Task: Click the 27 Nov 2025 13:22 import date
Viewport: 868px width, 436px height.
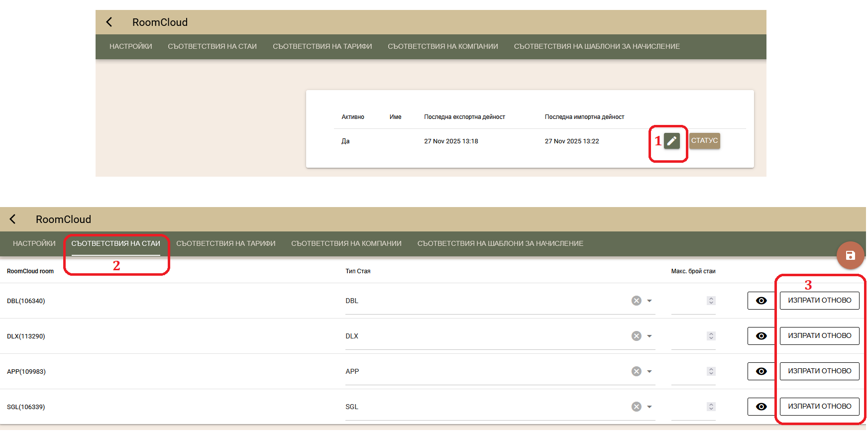Action: point(572,141)
